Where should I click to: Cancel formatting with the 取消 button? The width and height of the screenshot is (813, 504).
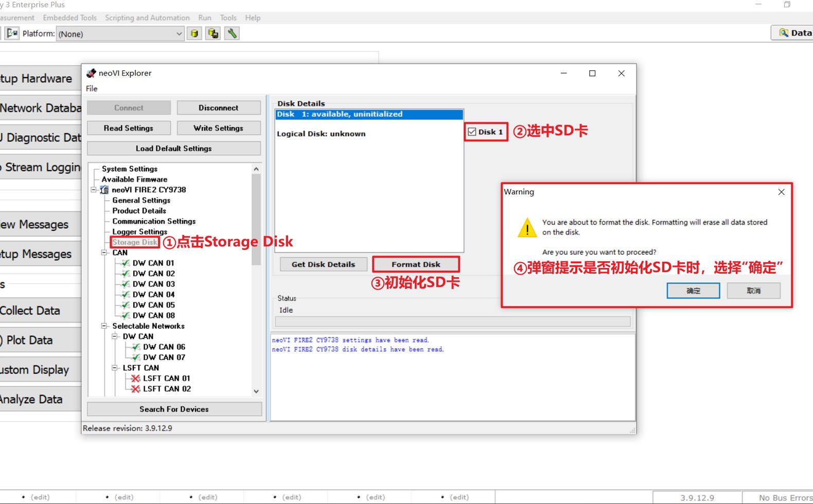754,291
